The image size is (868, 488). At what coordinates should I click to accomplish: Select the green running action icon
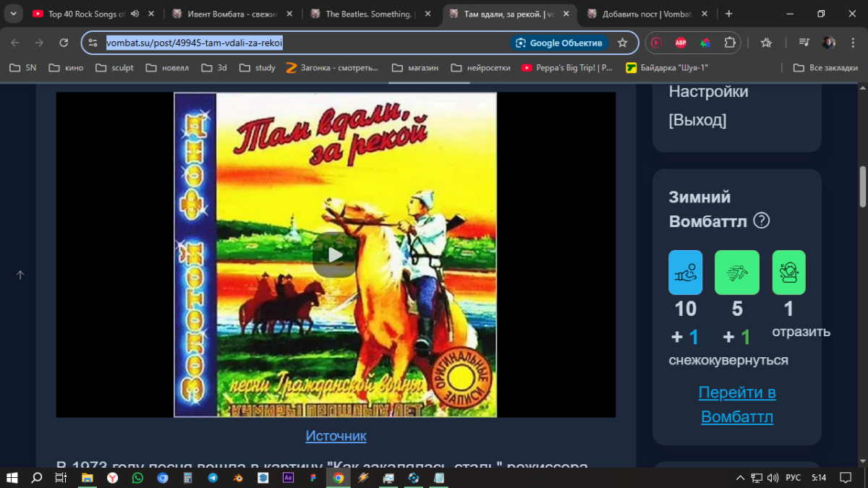tap(737, 273)
